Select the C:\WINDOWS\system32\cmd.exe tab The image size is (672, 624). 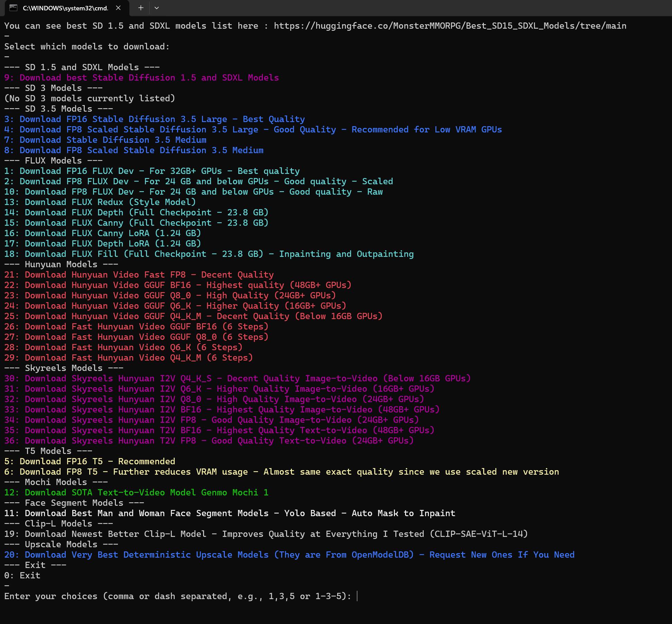(65, 8)
